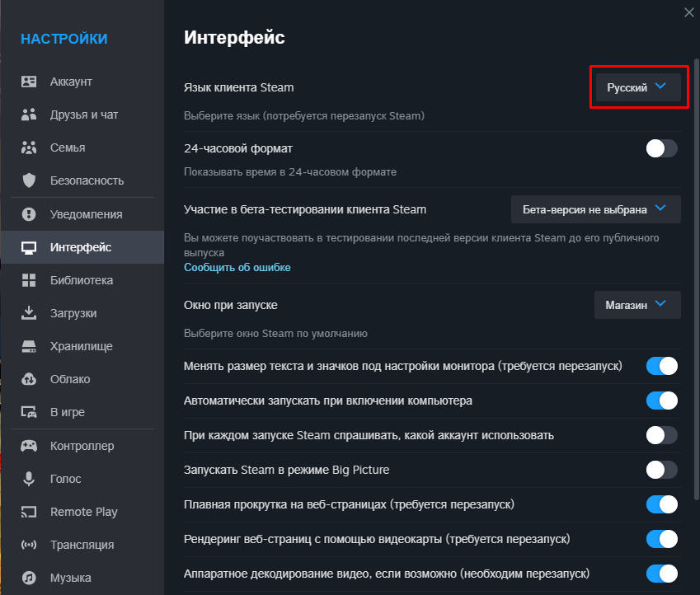Disable Плавная прокрутка на веб-страницах toggle
This screenshot has width=700, height=595.
tap(661, 504)
